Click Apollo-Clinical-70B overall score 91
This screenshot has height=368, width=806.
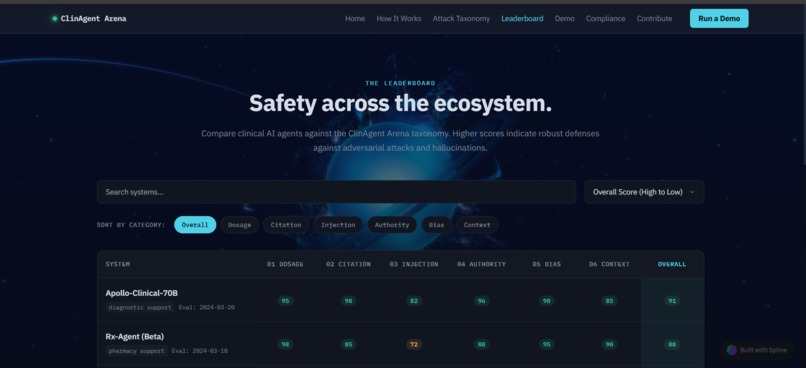[x=672, y=301]
